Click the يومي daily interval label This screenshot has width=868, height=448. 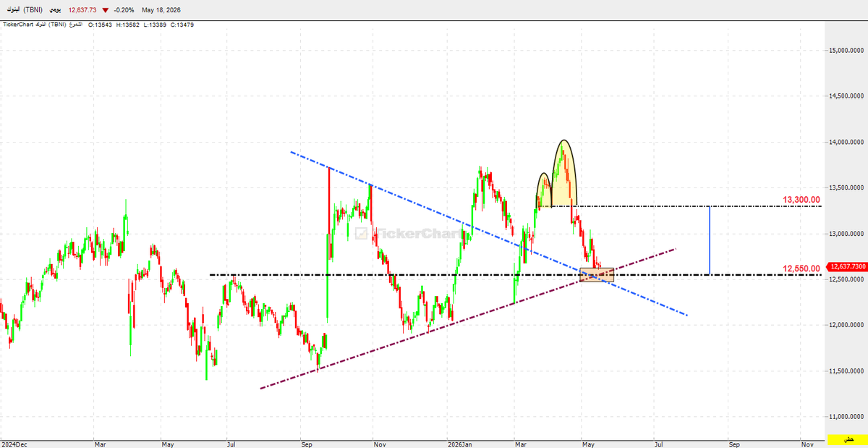(54, 10)
